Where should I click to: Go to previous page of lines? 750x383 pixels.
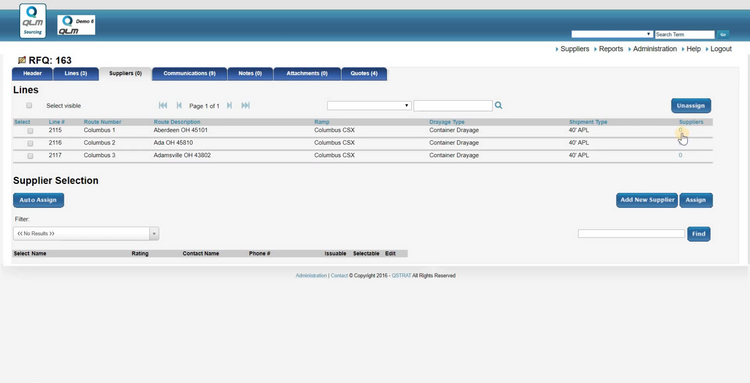point(179,105)
